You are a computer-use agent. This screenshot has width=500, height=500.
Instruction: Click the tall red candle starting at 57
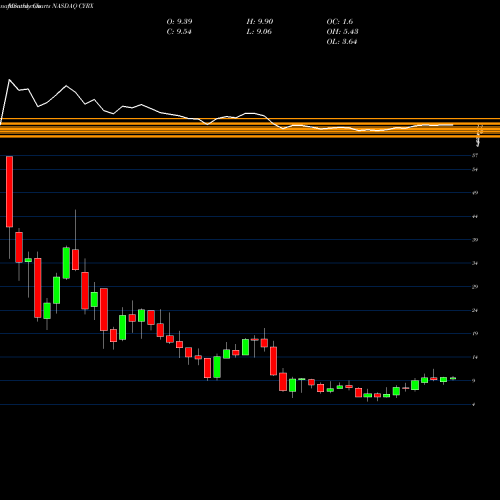click(9, 192)
